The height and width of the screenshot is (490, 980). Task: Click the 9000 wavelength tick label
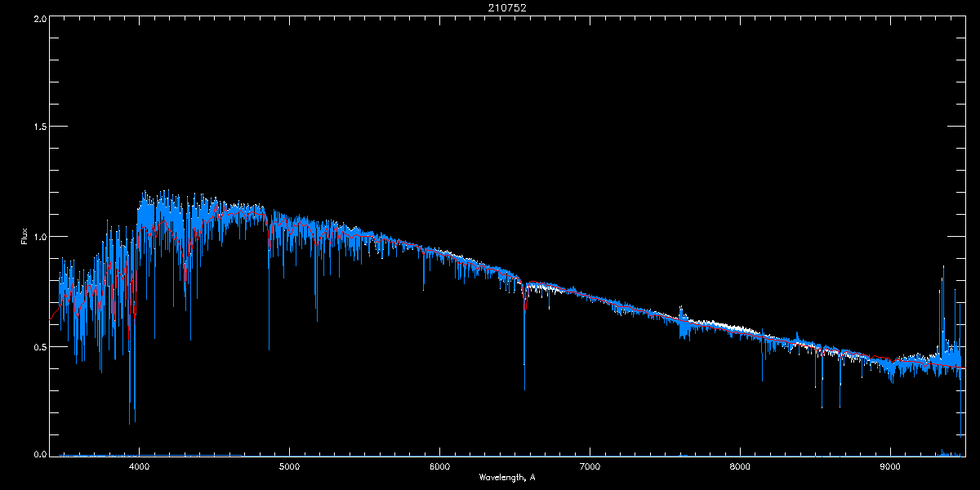pos(890,467)
